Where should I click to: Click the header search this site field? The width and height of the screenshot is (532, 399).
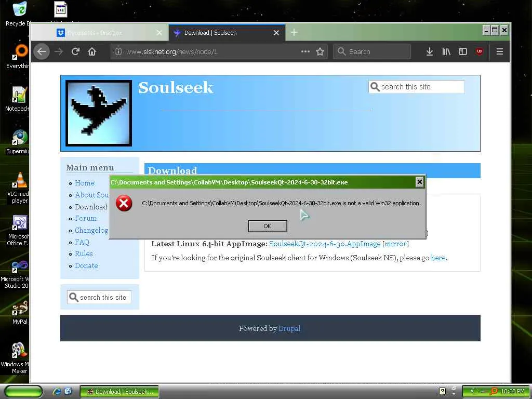click(416, 87)
